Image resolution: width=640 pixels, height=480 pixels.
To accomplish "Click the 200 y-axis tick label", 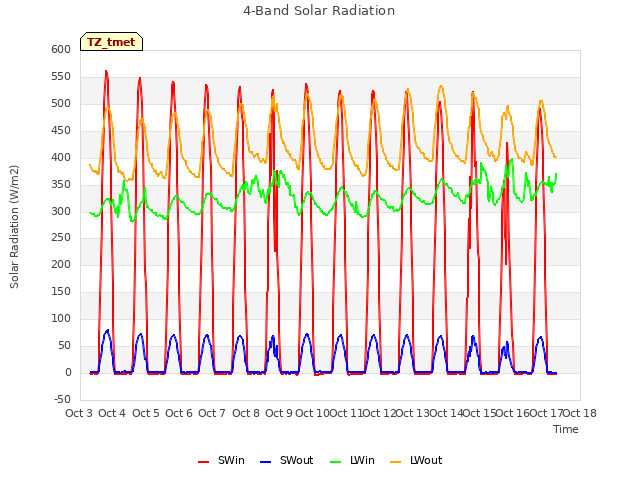I will pos(61,264).
